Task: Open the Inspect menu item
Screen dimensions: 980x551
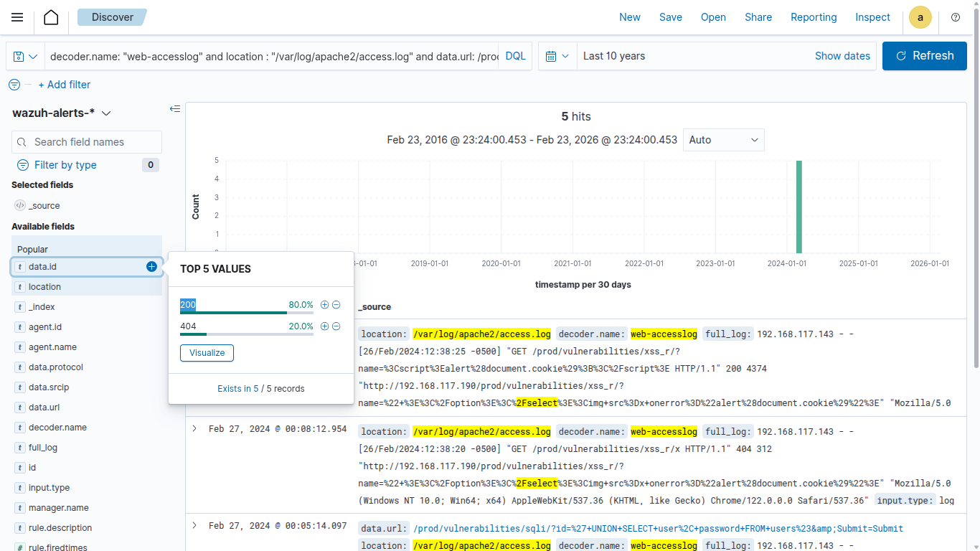Action: [x=872, y=17]
